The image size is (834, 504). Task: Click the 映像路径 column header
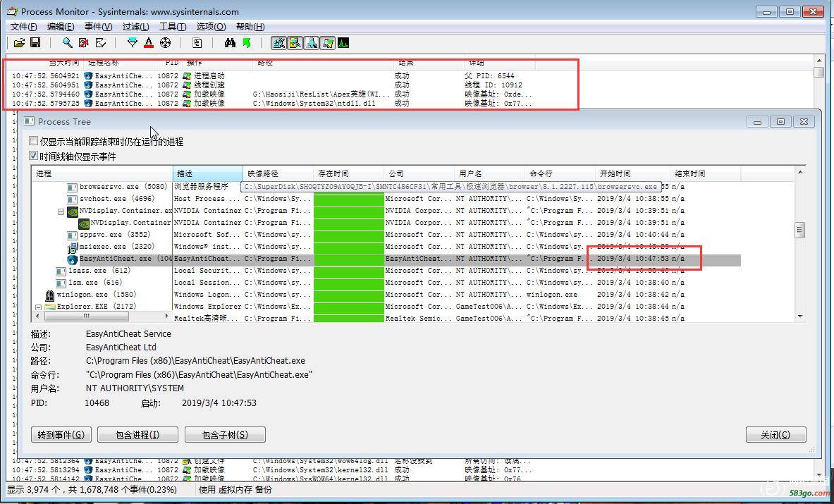[x=278, y=173]
